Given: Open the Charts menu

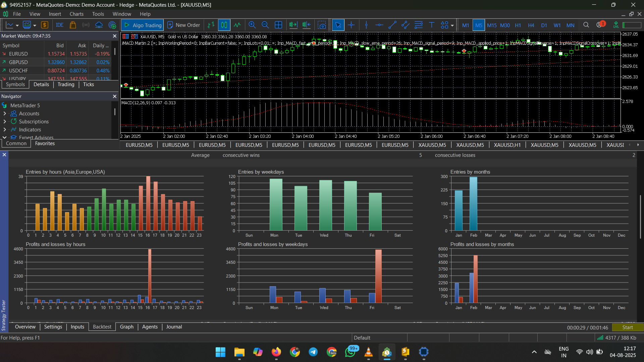Looking at the screenshot, I should click(x=76, y=14).
